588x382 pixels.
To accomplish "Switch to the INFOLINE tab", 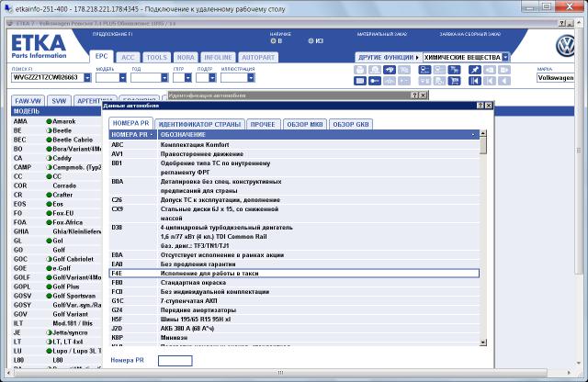I will point(218,57).
